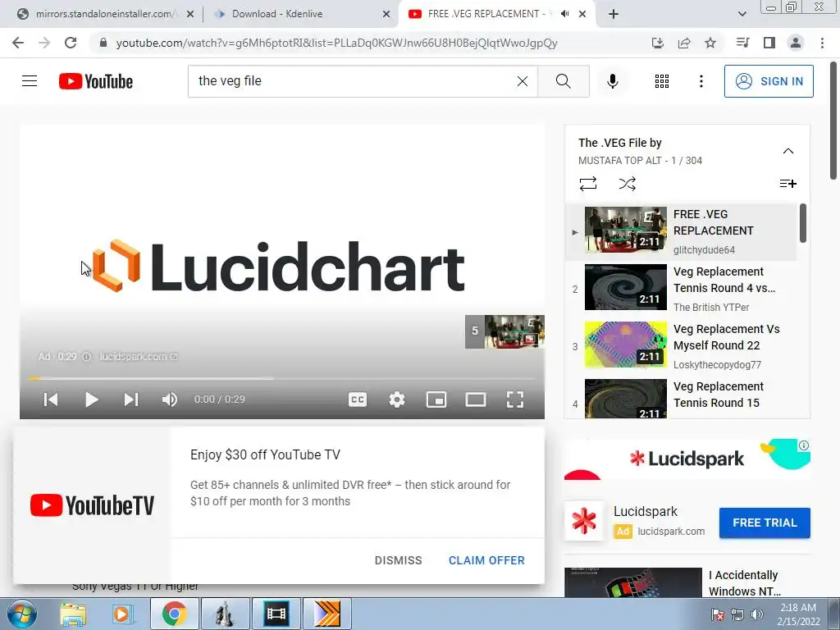
Task: Click the skip-ad countdown preview thumbnail
Action: [504, 331]
